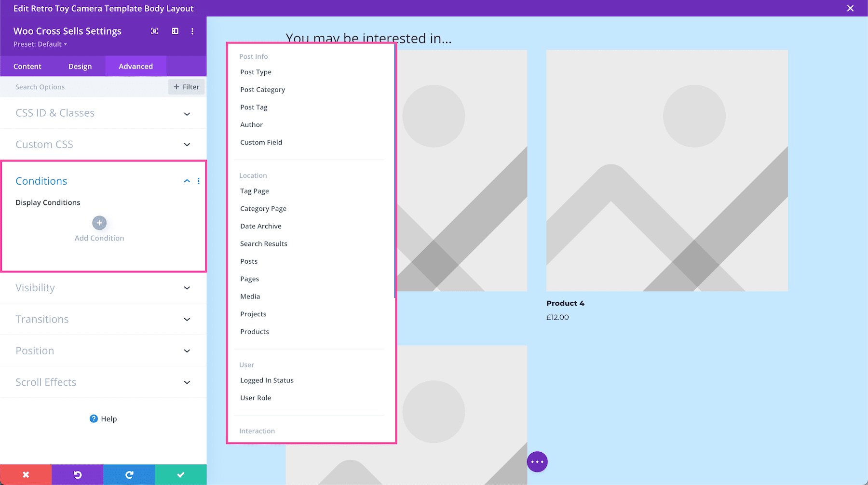The width and height of the screenshot is (868, 485).
Task: Click the Search Options field
Action: (x=72, y=87)
